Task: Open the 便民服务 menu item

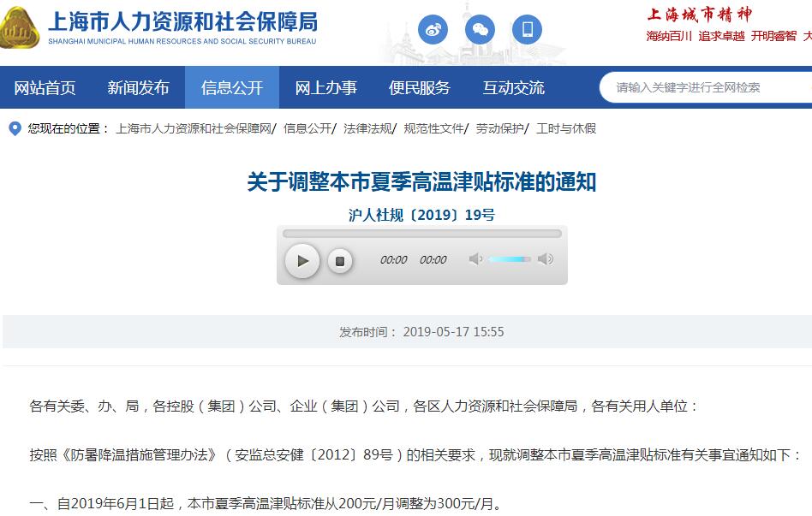Action: [x=420, y=87]
